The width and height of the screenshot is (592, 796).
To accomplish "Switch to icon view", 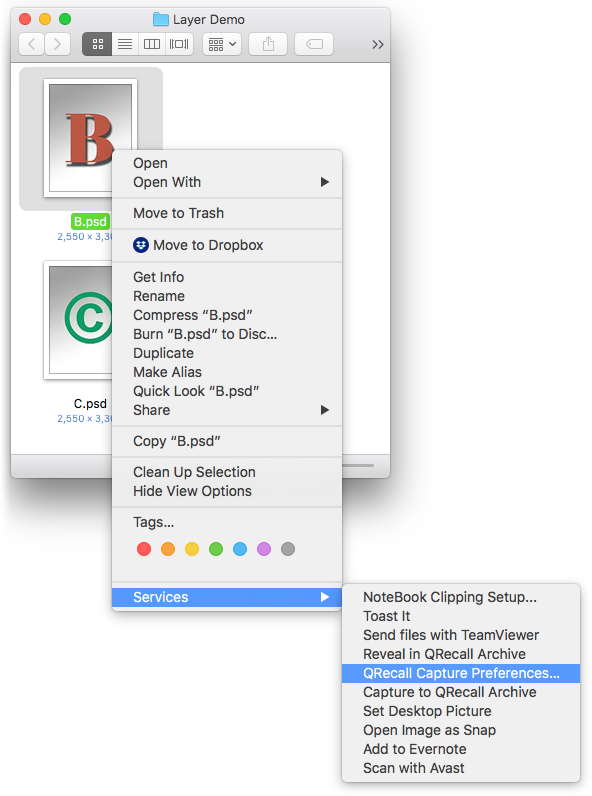I will pos(97,44).
